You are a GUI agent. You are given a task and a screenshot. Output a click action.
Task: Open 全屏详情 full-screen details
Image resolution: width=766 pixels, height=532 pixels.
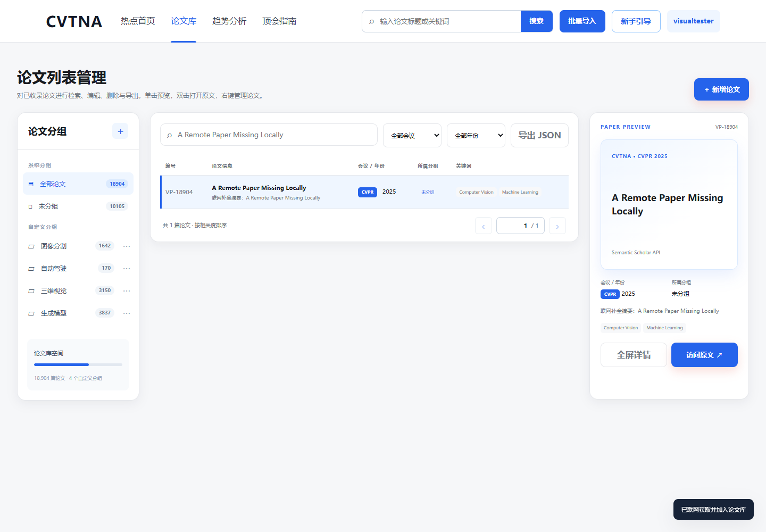pos(634,355)
